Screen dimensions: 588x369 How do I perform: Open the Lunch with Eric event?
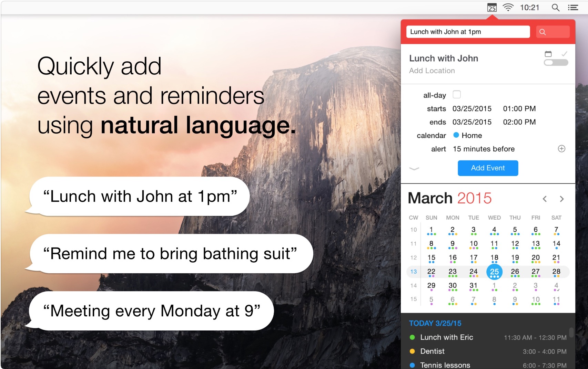488,337
